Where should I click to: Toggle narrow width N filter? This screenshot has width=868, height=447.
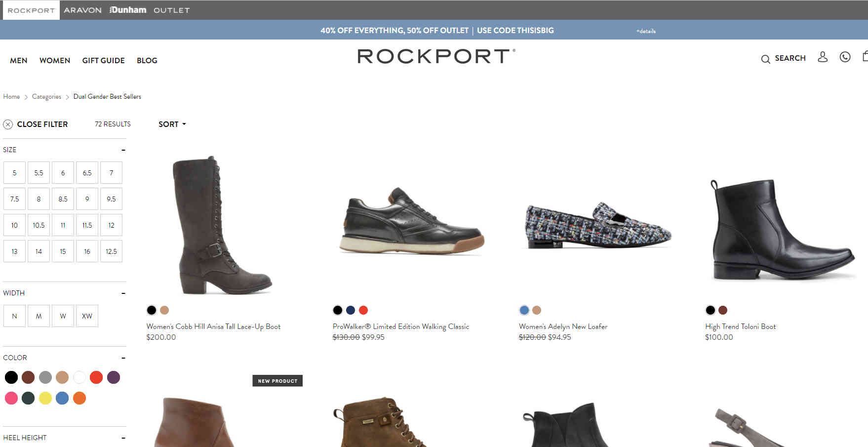click(x=14, y=316)
